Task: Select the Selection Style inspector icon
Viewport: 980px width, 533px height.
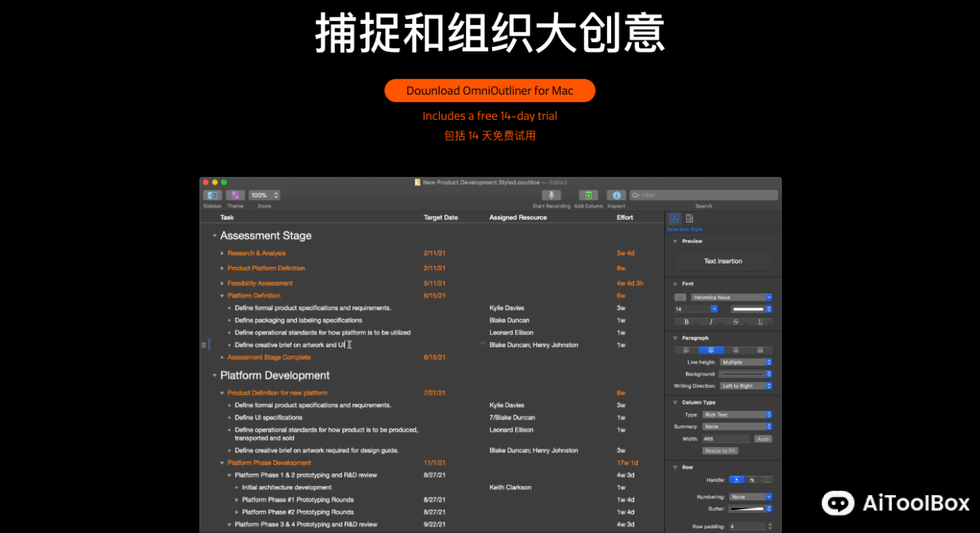Action: coord(674,219)
